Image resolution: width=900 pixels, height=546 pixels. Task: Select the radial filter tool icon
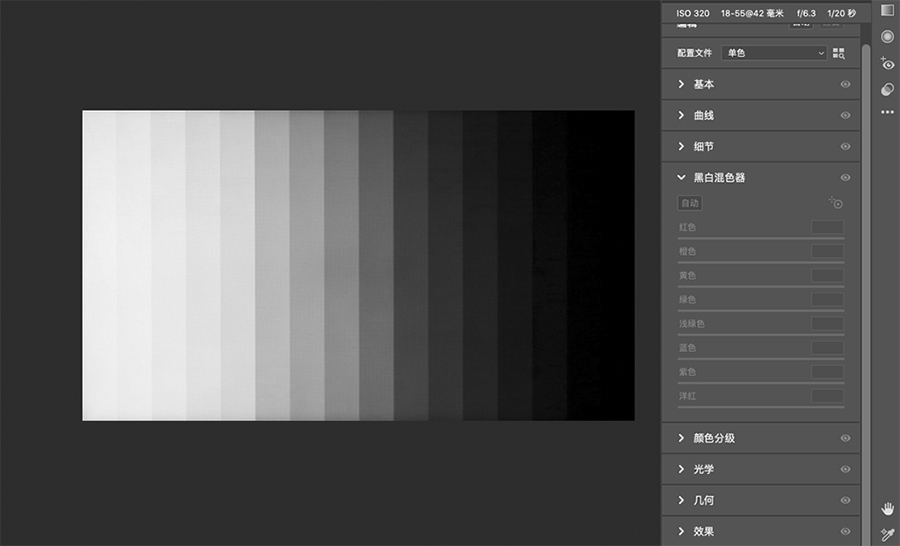pyautogui.click(x=887, y=37)
